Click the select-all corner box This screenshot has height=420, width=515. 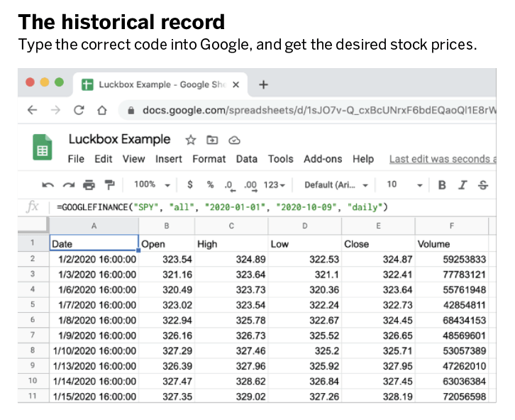(x=33, y=226)
